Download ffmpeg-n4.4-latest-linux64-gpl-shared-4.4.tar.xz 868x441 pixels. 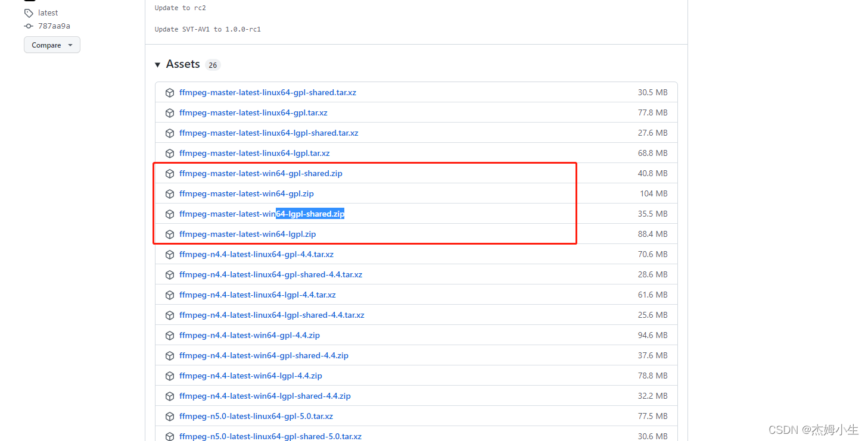pyautogui.click(x=271, y=275)
